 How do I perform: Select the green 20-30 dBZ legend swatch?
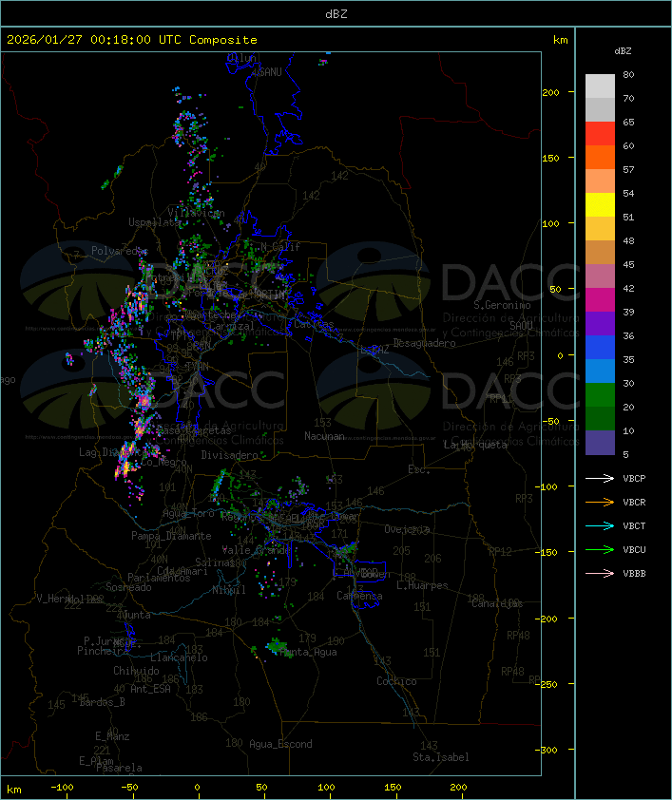click(x=600, y=395)
